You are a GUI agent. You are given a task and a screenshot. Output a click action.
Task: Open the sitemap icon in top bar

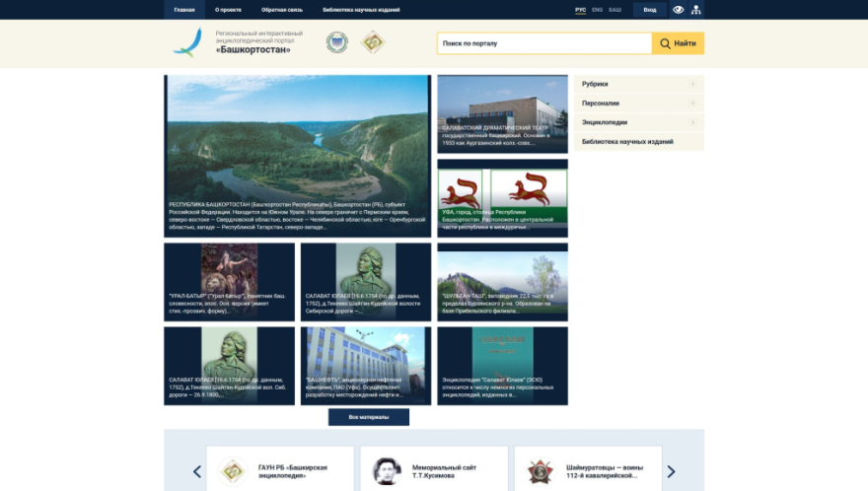(x=695, y=10)
